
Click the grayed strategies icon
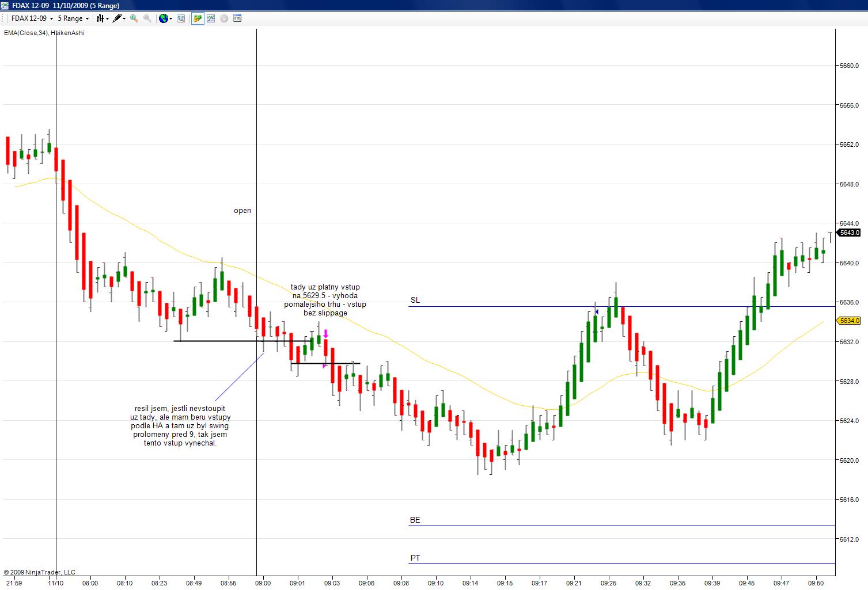224,18
